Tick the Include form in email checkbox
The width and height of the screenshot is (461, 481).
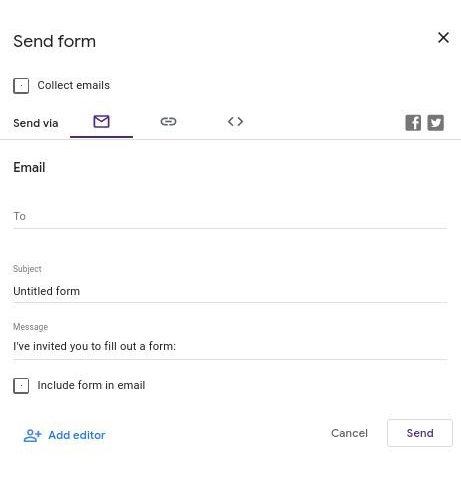tap(21, 386)
